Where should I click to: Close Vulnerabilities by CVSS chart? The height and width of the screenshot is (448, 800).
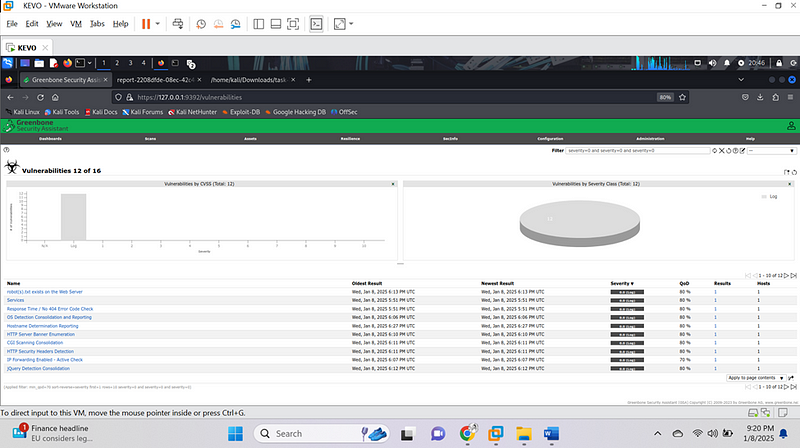tap(393, 184)
